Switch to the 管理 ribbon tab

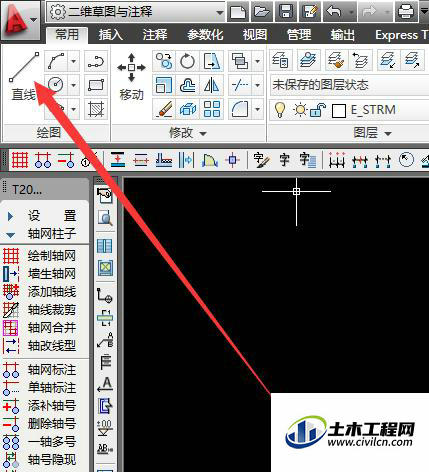click(299, 35)
